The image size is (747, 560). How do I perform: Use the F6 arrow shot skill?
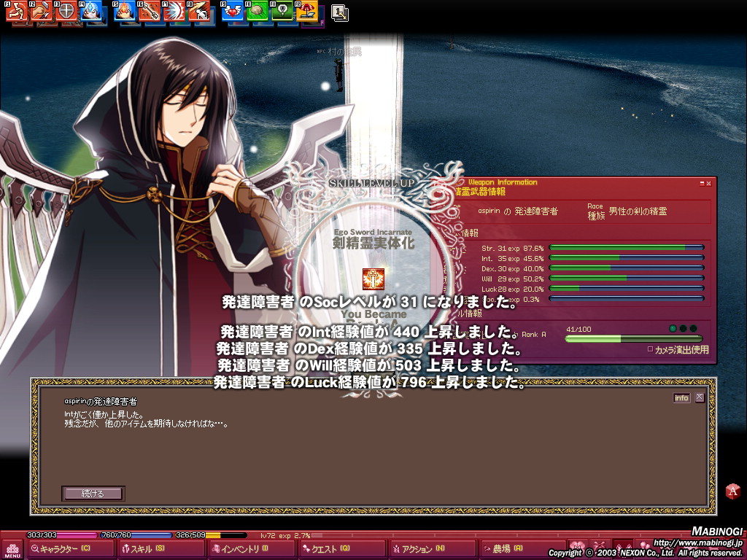149,11
